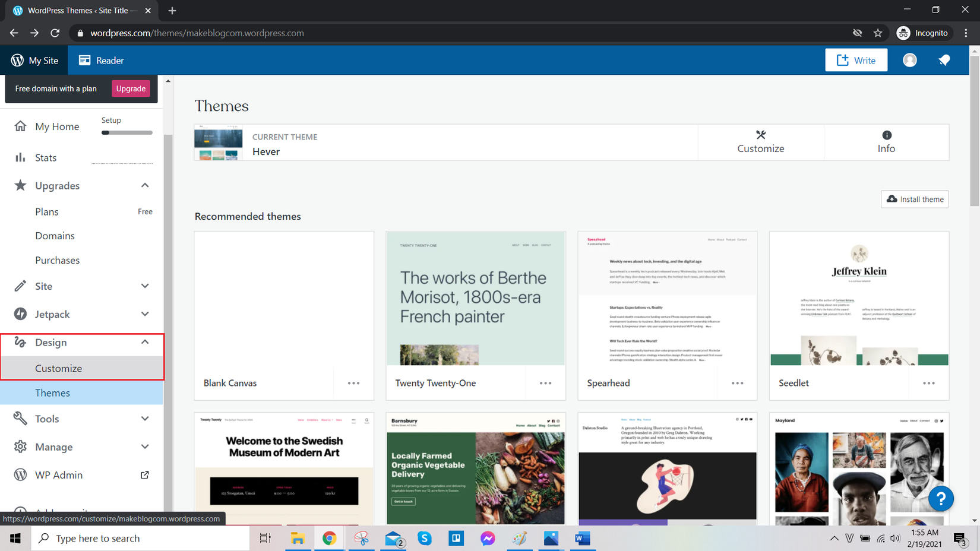Image resolution: width=980 pixels, height=551 pixels.
Task: Open the blue help question mark button
Action: pyautogui.click(x=941, y=499)
